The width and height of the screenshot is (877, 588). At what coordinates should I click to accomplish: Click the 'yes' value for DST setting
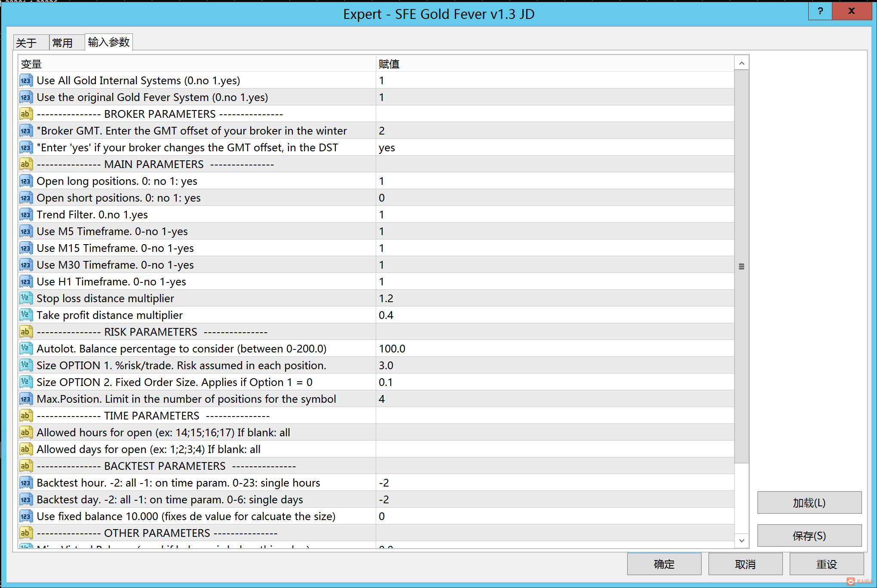pyautogui.click(x=555, y=147)
